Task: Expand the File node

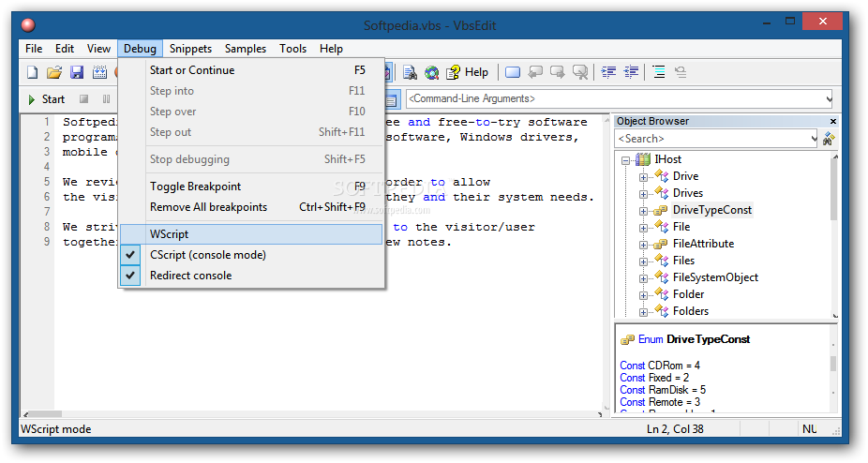Action: [643, 228]
